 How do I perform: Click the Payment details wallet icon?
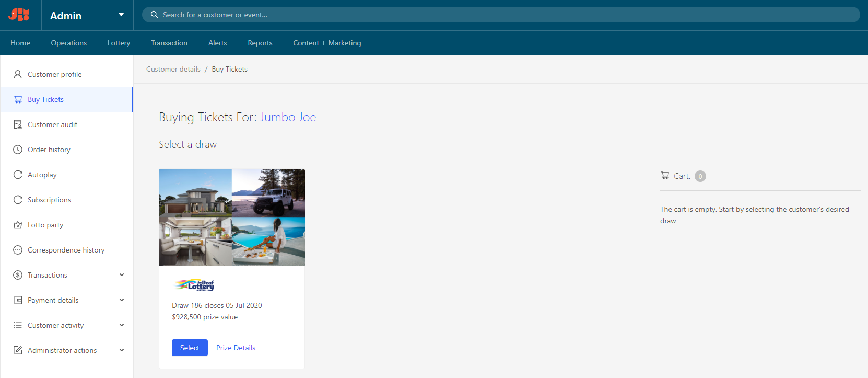coord(18,300)
